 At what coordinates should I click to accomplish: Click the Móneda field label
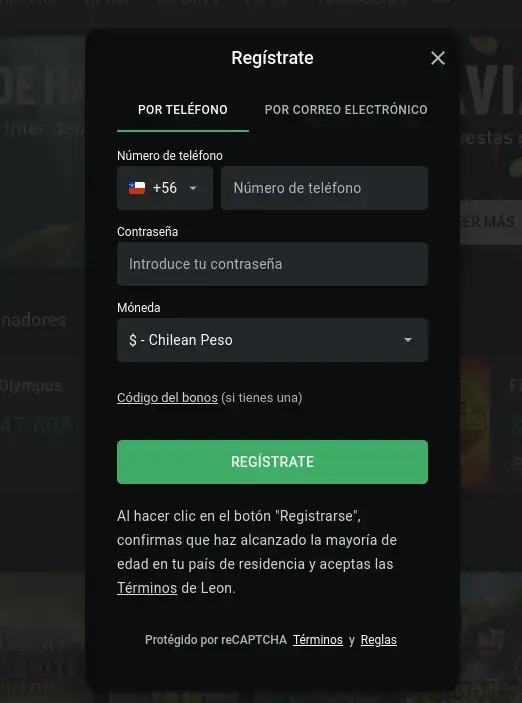139,308
